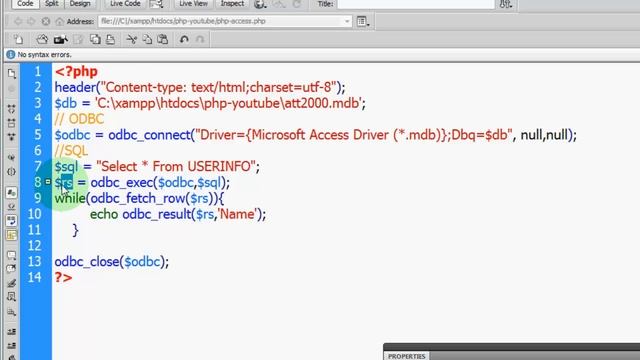Toggle Line Numbers display
This screenshot has width=640, height=360.
[x=11, y=192]
